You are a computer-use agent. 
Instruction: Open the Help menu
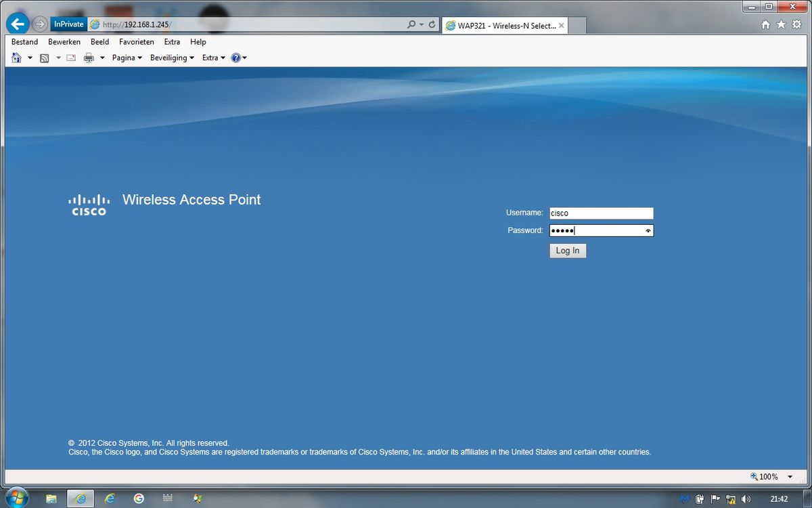198,42
